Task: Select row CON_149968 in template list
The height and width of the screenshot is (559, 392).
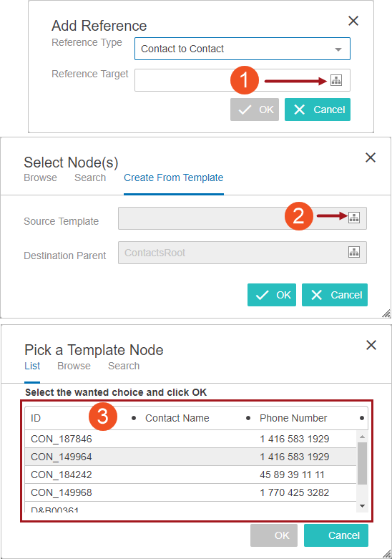Action: 190,492
